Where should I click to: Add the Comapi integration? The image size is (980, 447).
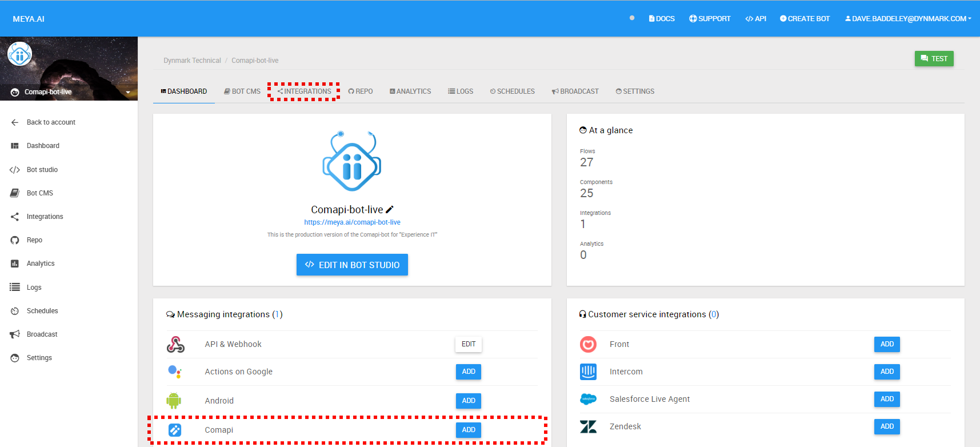[469, 430]
